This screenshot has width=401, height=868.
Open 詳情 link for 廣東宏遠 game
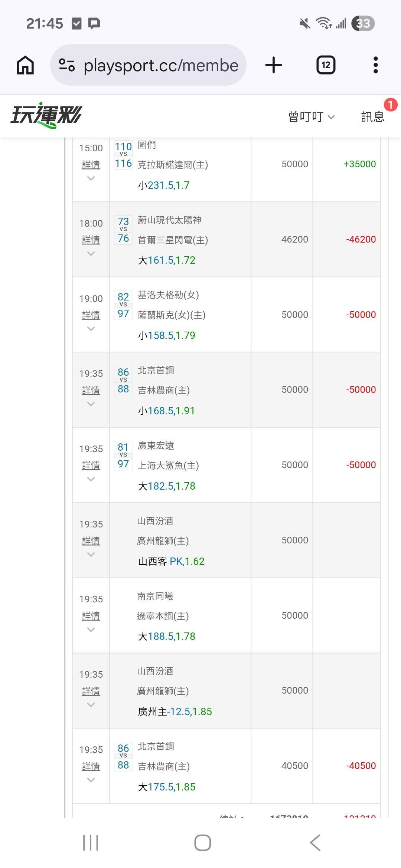(91, 465)
